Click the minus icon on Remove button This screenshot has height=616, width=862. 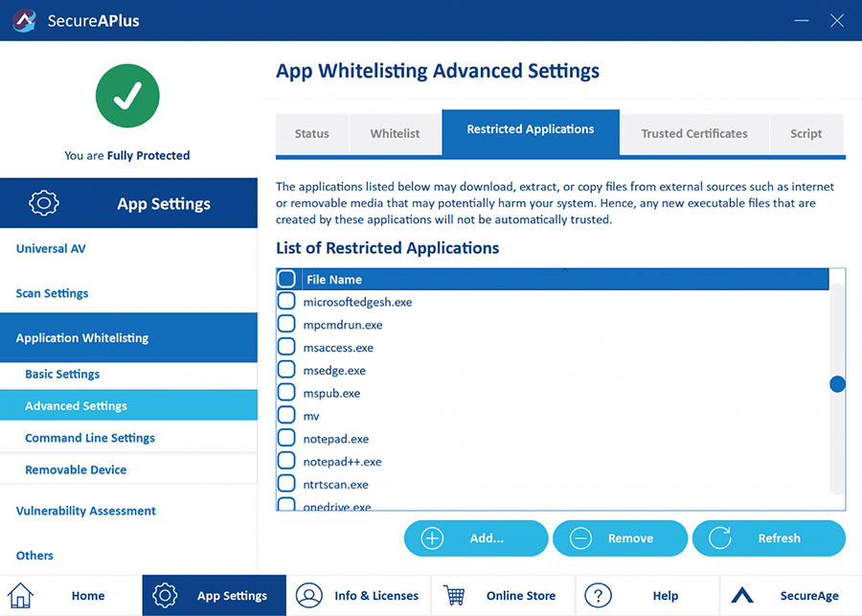(580, 537)
